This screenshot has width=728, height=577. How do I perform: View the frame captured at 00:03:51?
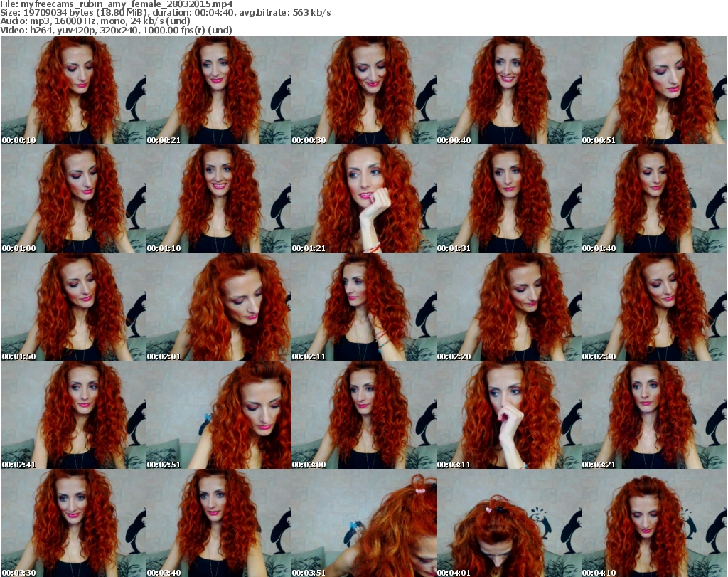[363, 523]
